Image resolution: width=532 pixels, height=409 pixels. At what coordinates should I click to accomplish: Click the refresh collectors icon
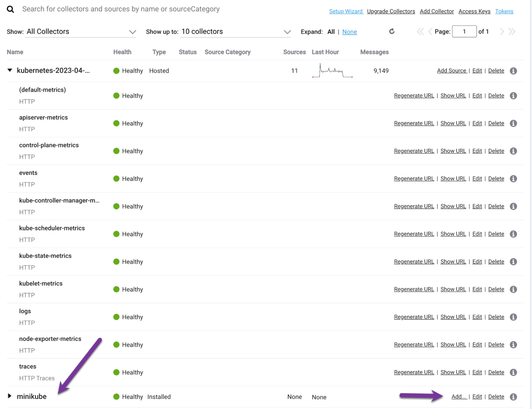(x=392, y=31)
